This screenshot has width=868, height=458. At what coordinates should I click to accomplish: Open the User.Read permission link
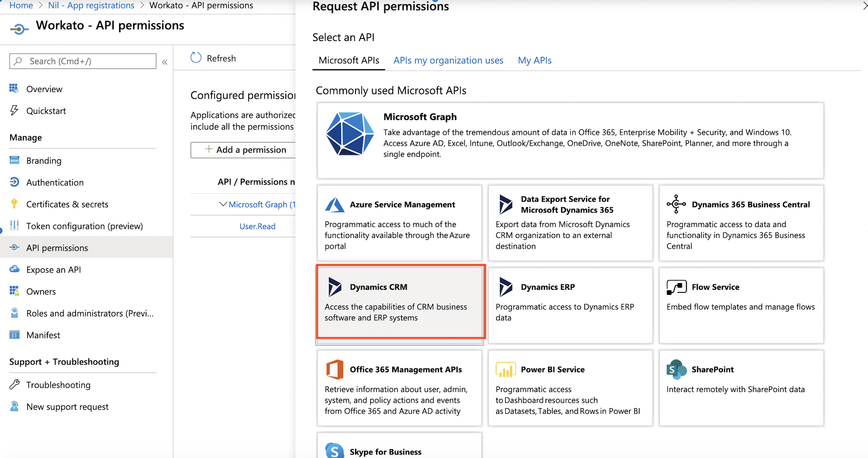click(257, 226)
